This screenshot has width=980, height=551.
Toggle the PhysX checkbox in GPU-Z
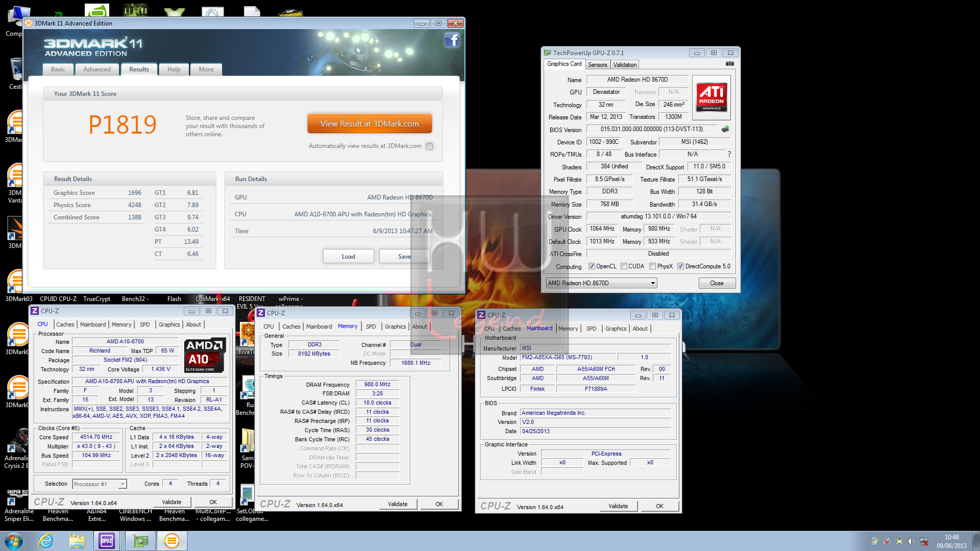coord(653,266)
